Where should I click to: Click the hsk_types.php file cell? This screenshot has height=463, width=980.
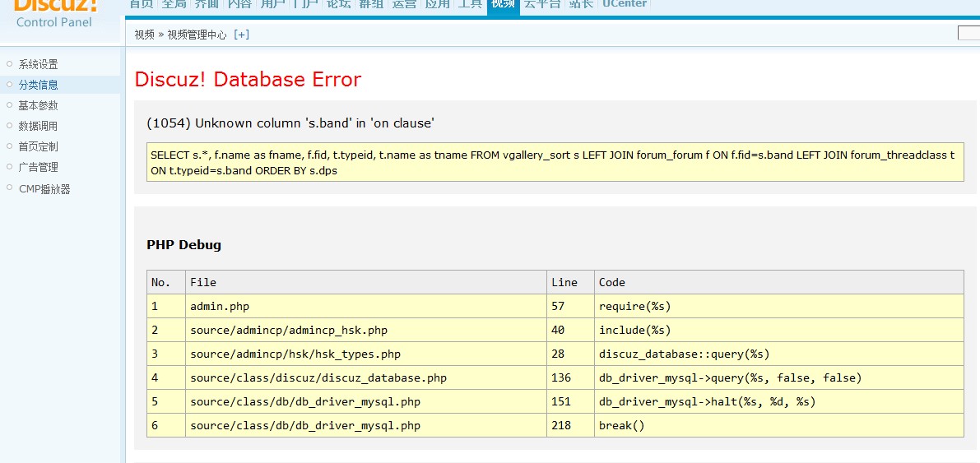365,354
